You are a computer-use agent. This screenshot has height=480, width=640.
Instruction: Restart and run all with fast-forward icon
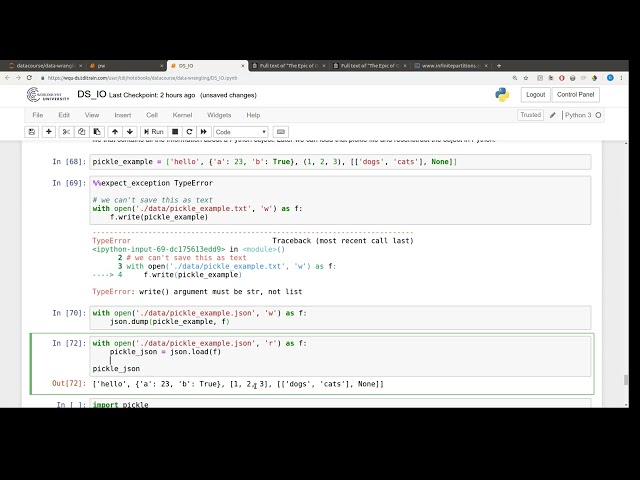click(204, 132)
